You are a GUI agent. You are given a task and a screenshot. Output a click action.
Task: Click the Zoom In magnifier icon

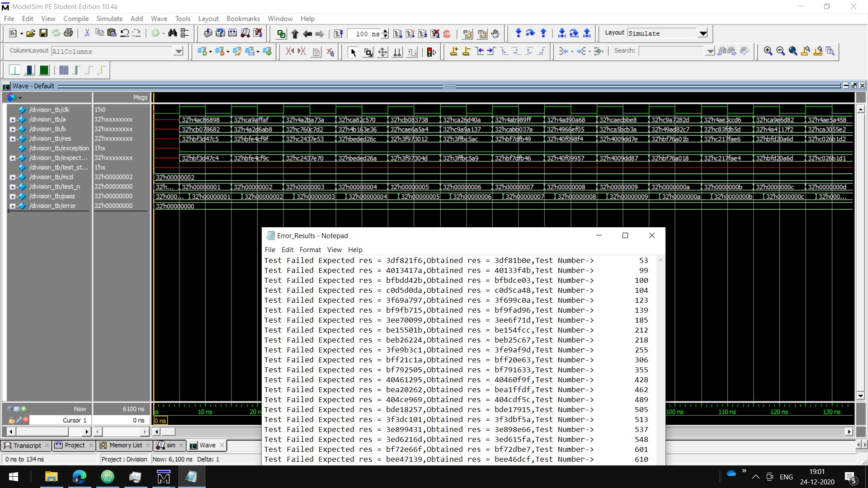[768, 51]
